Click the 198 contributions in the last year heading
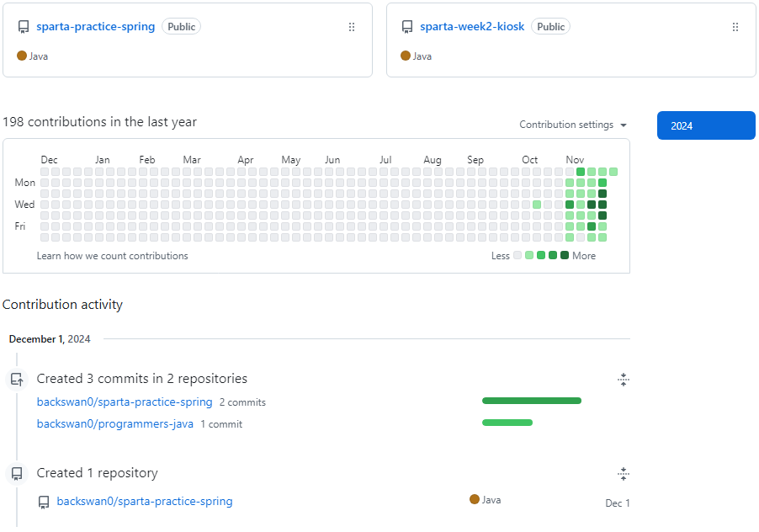 point(100,122)
